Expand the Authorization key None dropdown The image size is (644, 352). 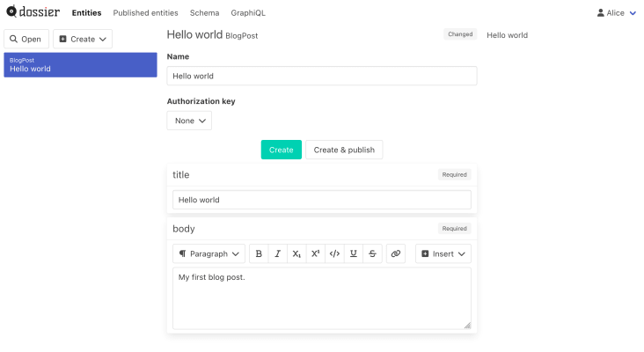point(189,121)
